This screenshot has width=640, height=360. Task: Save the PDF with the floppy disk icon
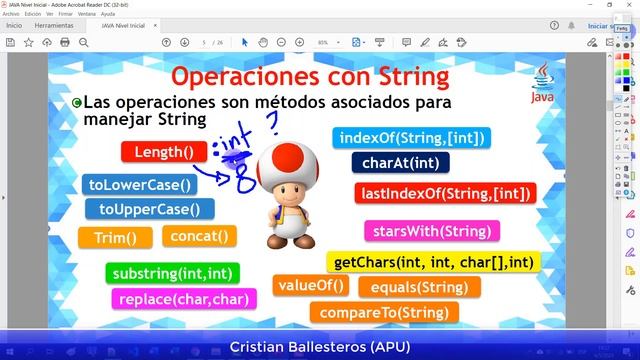coord(10,42)
